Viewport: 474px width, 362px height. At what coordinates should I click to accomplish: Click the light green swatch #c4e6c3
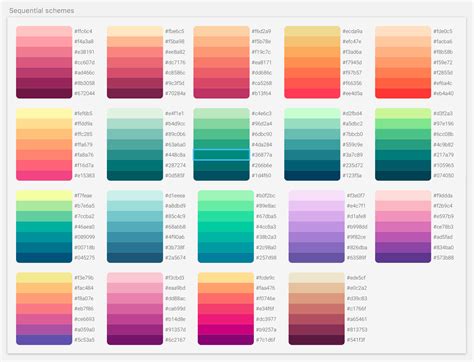point(221,114)
